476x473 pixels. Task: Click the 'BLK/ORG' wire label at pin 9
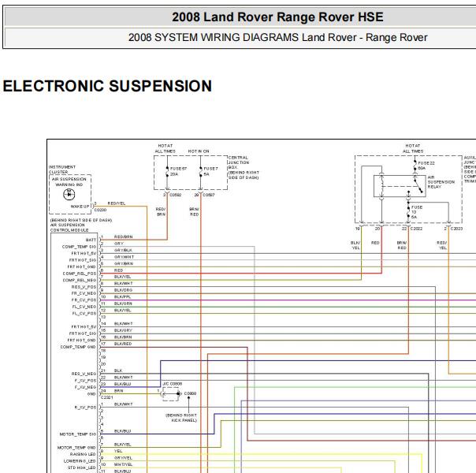(123, 290)
